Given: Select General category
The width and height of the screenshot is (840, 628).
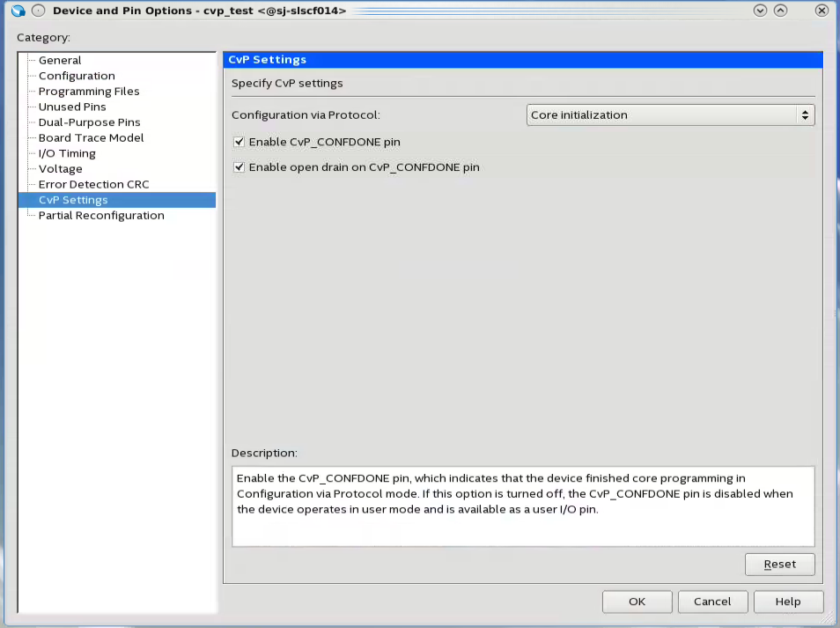Looking at the screenshot, I should tap(60, 61).
